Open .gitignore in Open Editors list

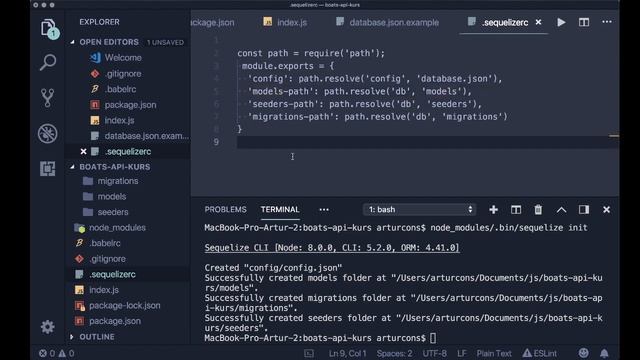123,73
